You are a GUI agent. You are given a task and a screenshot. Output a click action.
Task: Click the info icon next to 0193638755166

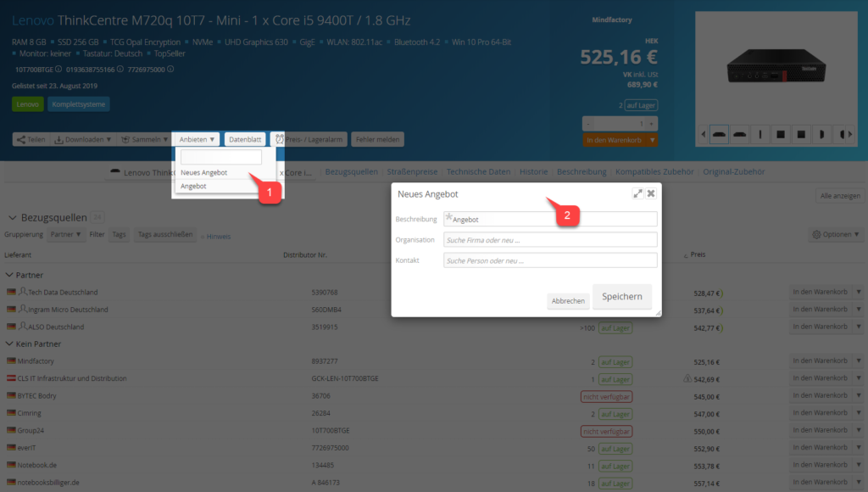[120, 70]
